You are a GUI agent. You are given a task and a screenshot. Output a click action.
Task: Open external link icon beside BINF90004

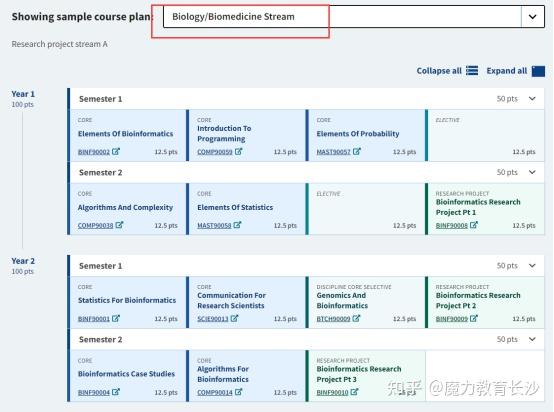[x=116, y=392]
